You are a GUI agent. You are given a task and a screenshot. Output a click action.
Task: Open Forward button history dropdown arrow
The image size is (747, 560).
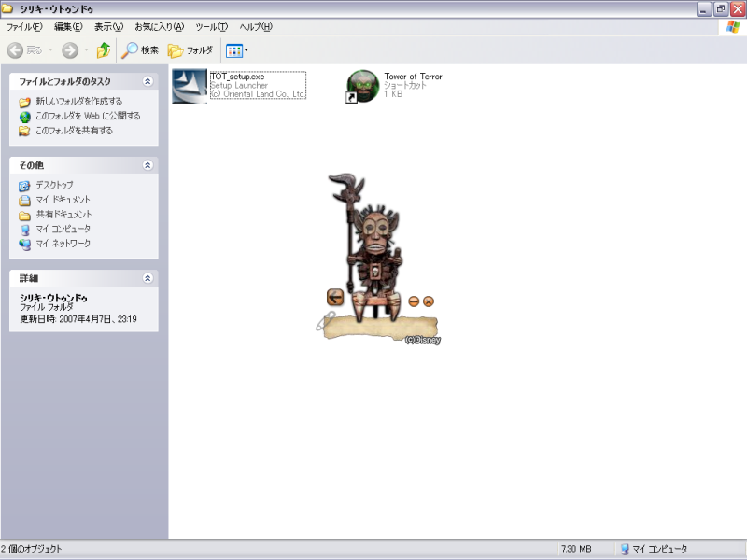pyautogui.click(x=86, y=50)
